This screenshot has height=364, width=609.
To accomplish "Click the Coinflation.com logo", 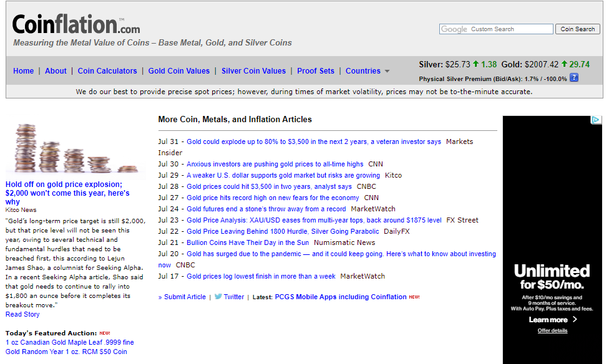I will click(x=76, y=25).
